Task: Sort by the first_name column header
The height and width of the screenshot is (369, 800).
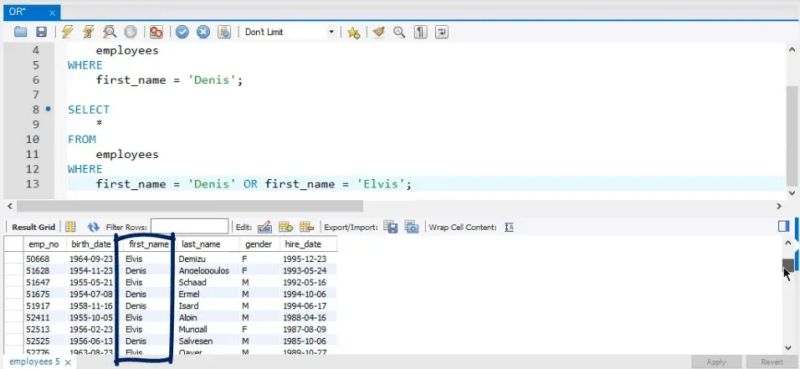Action: click(x=148, y=244)
